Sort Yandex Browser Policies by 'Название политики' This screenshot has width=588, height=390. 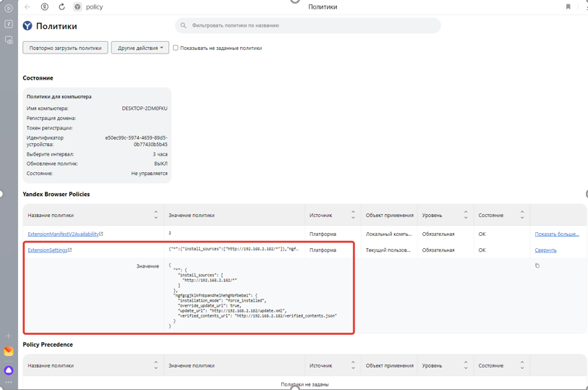155,215
